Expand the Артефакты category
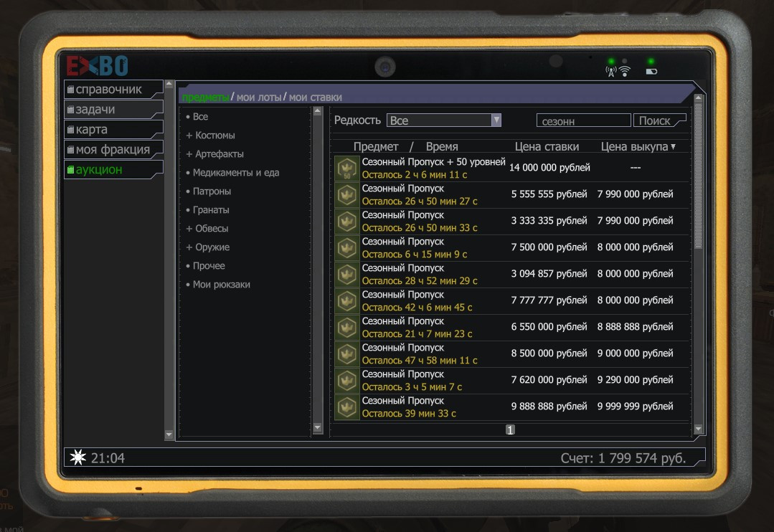Image resolution: width=774 pixels, height=532 pixels. click(x=214, y=154)
